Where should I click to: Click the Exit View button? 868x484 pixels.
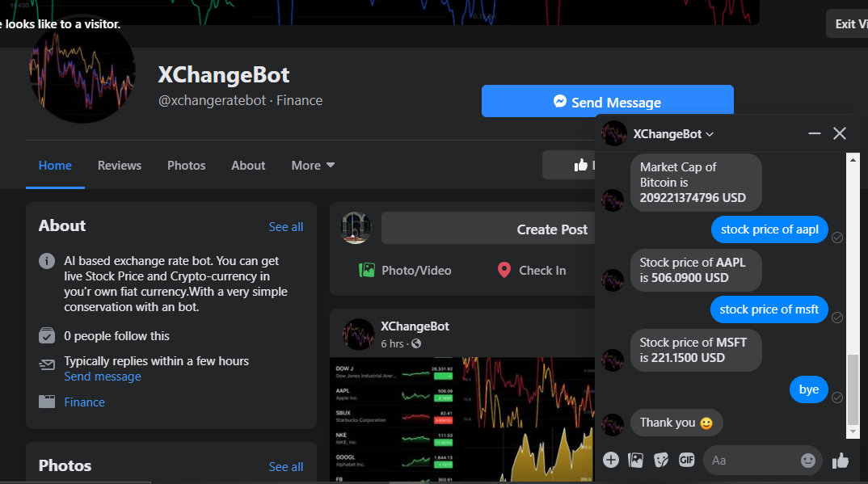pos(848,23)
